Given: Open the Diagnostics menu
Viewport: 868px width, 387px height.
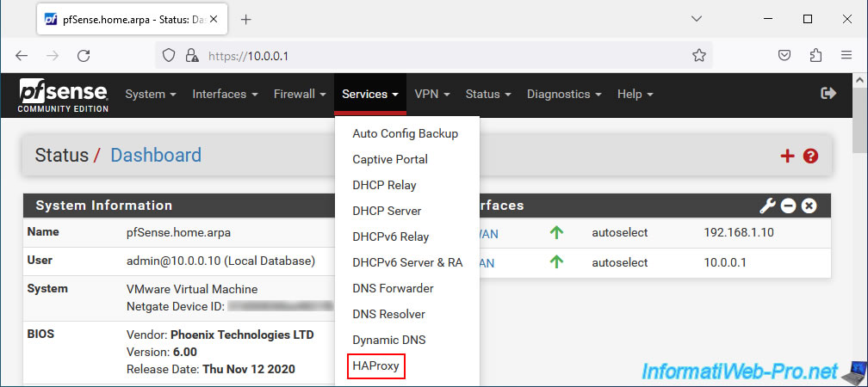Looking at the screenshot, I should click(x=564, y=95).
